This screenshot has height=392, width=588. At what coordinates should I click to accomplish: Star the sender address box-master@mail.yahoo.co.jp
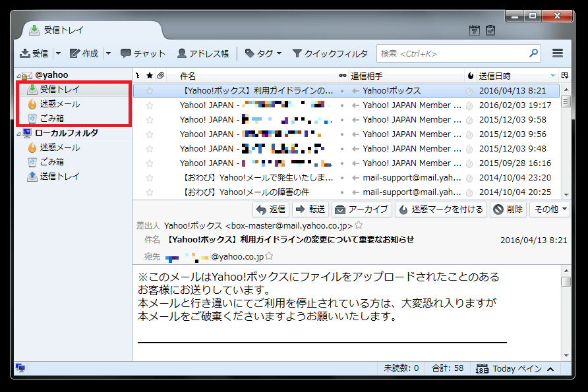[359, 225]
